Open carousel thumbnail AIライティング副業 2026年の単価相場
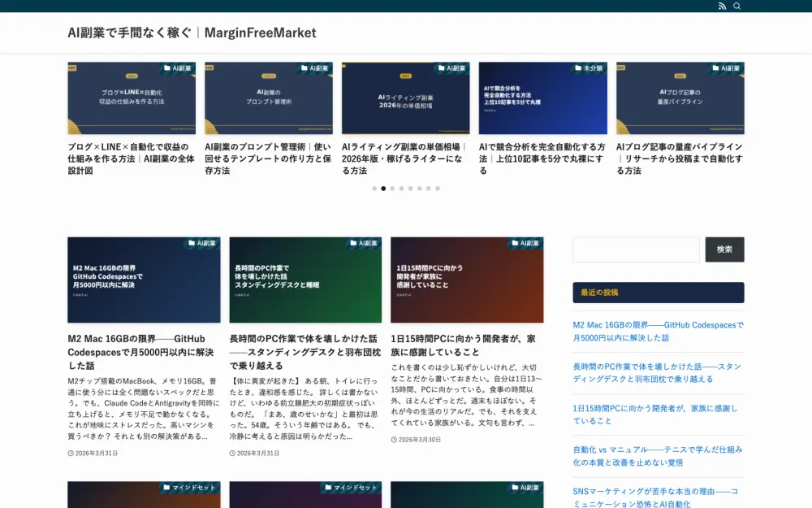 [x=405, y=98]
